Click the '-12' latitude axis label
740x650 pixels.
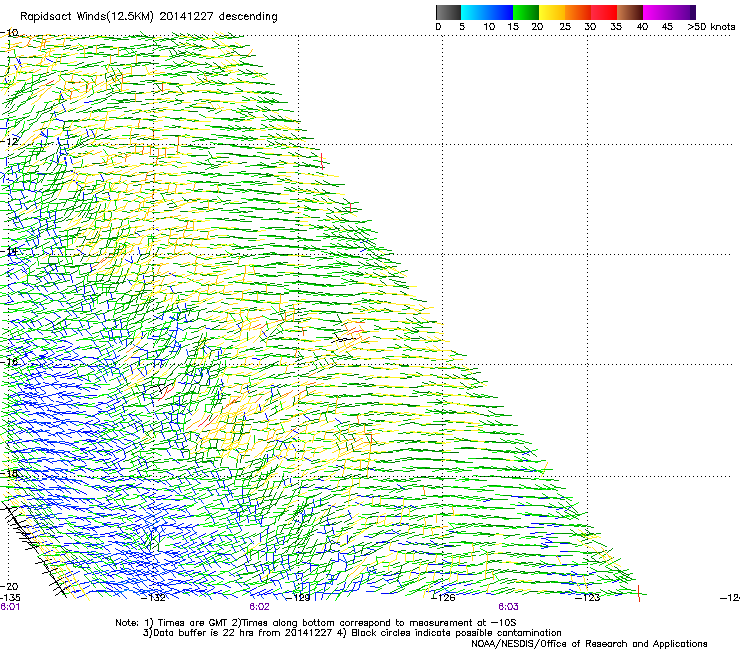9,142
